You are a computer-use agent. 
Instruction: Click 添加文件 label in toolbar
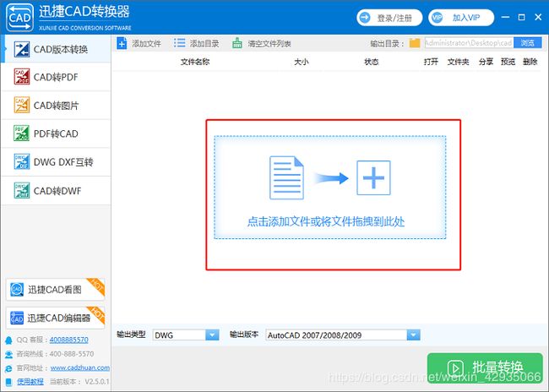point(146,44)
